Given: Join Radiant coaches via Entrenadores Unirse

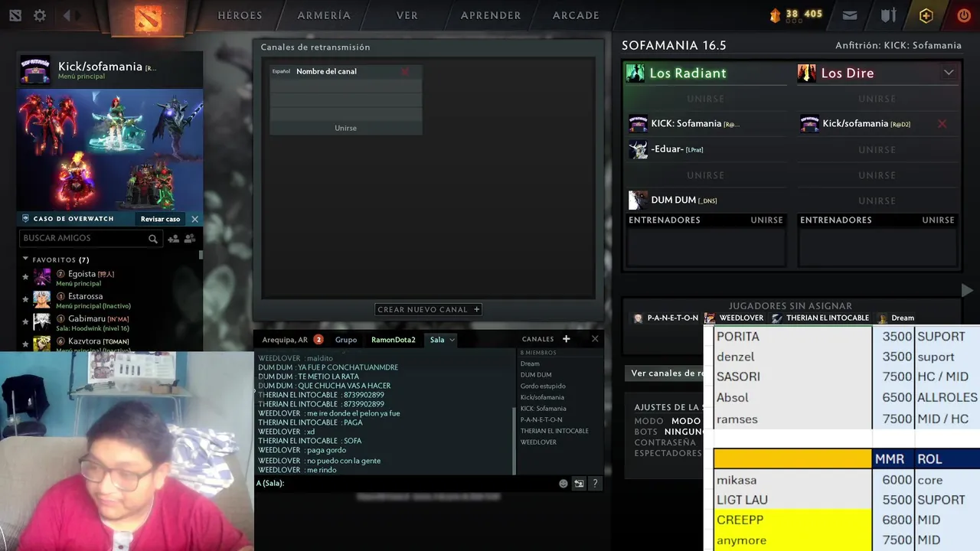Looking at the screenshot, I should (766, 220).
